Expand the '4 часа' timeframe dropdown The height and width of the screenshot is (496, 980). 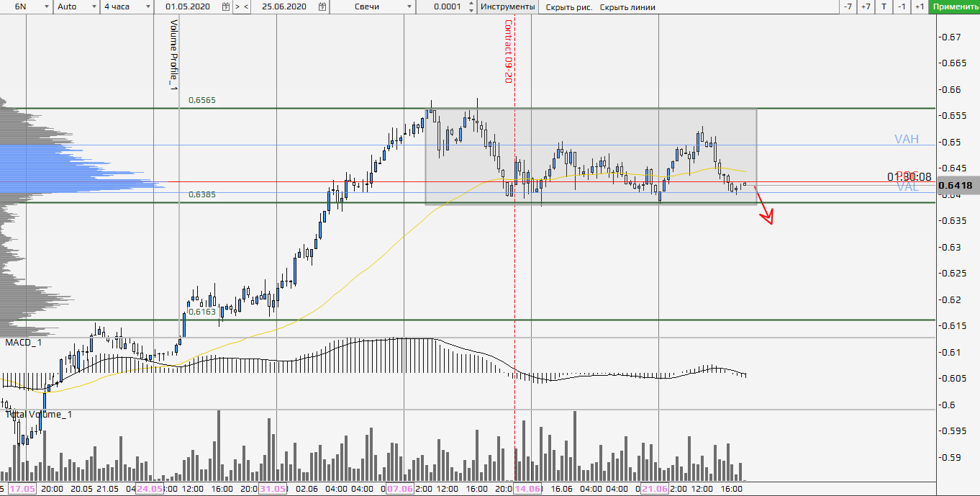[148, 6]
